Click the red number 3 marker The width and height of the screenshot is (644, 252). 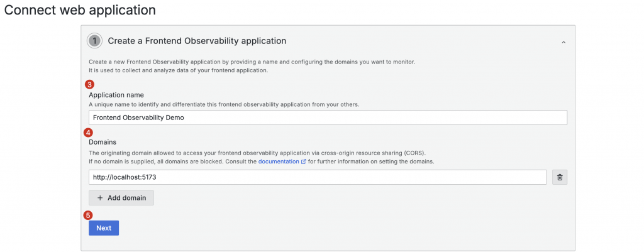click(89, 84)
